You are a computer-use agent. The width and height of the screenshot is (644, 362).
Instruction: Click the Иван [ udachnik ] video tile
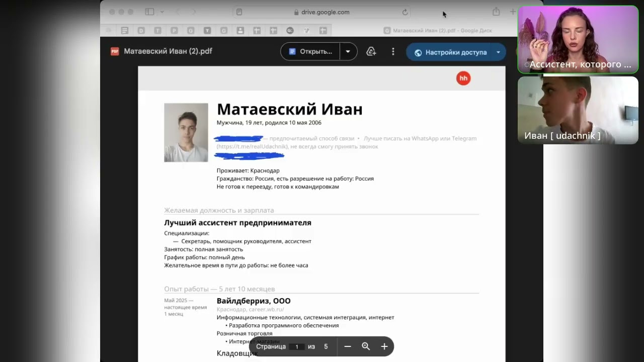pos(578,110)
